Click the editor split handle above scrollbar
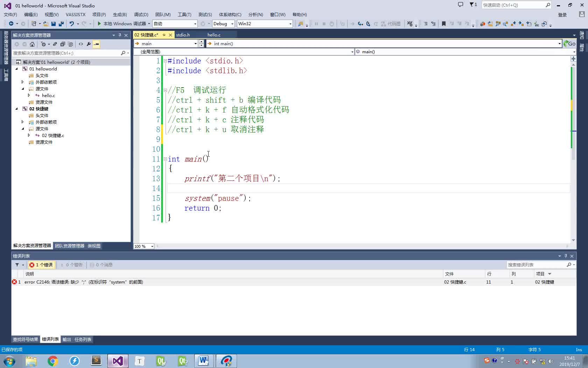This screenshot has height=368, width=588. [x=573, y=59]
